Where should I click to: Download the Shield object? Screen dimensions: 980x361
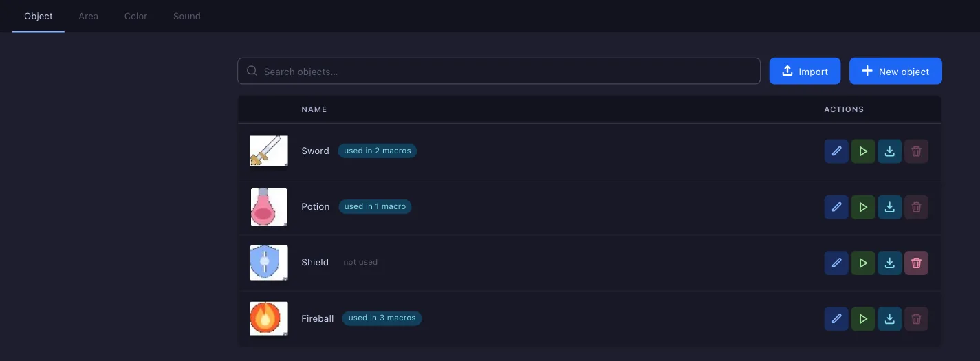pyautogui.click(x=890, y=263)
